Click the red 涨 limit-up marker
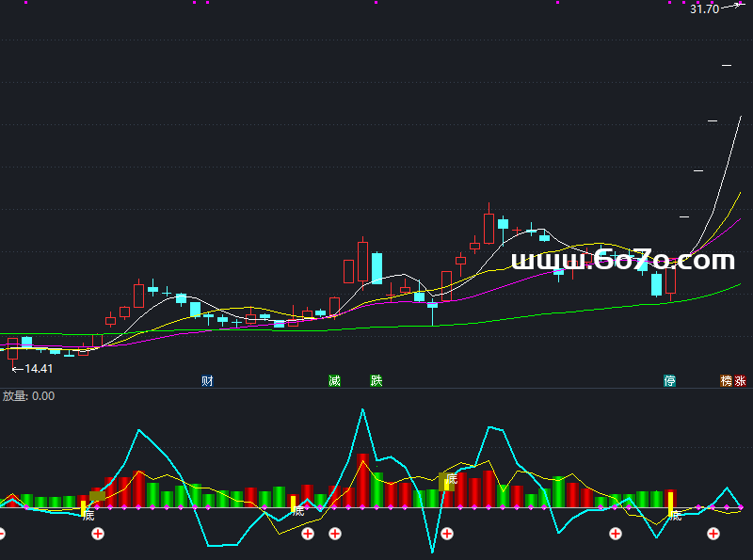753x560 pixels. tap(741, 381)
